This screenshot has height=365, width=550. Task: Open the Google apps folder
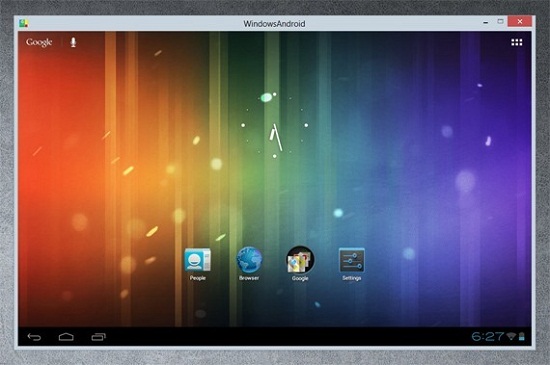pyautogui.click(x=300, y=260)
